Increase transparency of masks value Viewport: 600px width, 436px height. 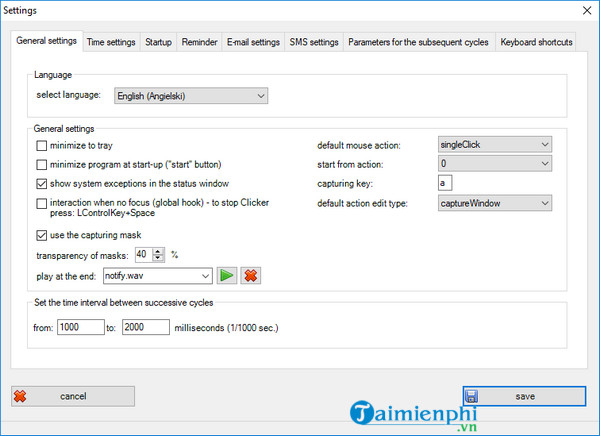[158, 251]
